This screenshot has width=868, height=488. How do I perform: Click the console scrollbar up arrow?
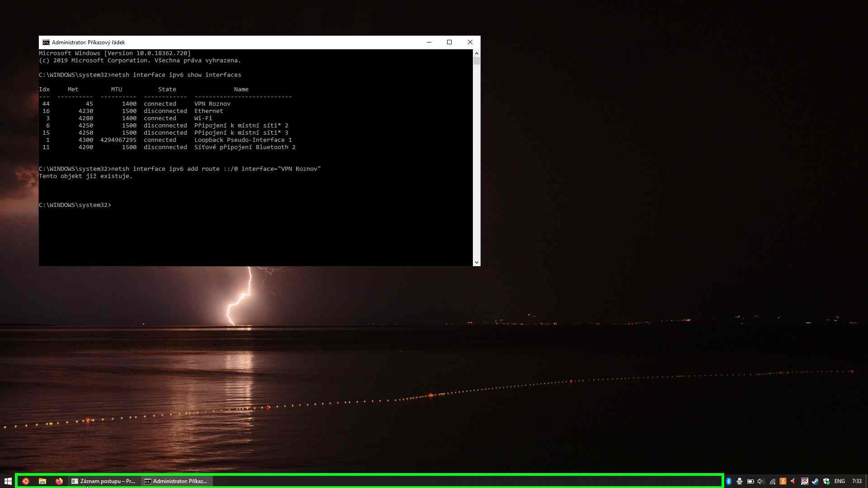coord(476,53)
